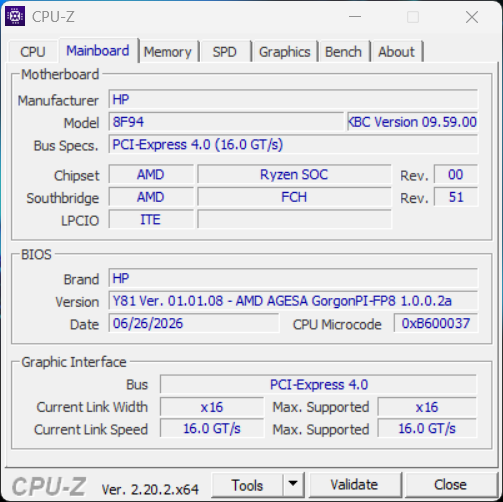
Task: Click the Close button at bottom
Action: click(450, 485)
